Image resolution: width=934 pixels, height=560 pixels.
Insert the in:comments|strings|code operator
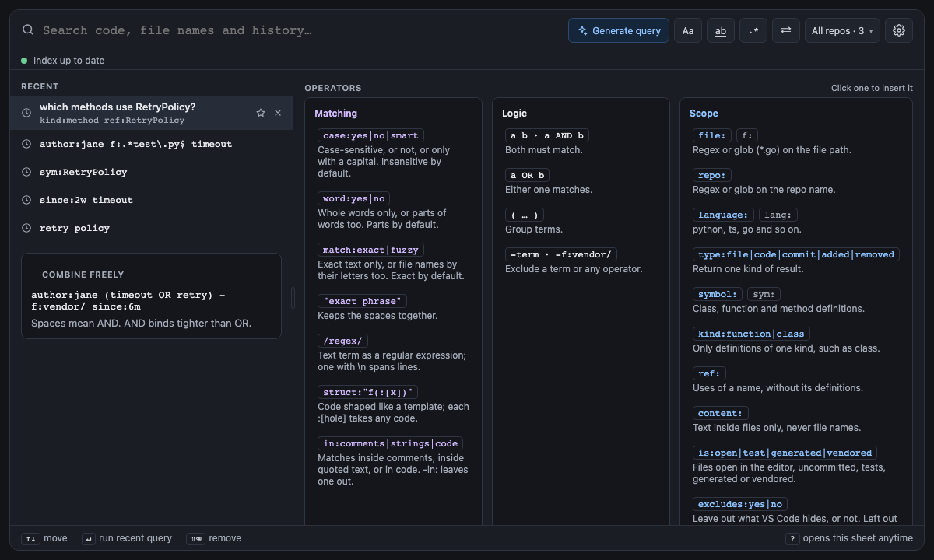391,443
